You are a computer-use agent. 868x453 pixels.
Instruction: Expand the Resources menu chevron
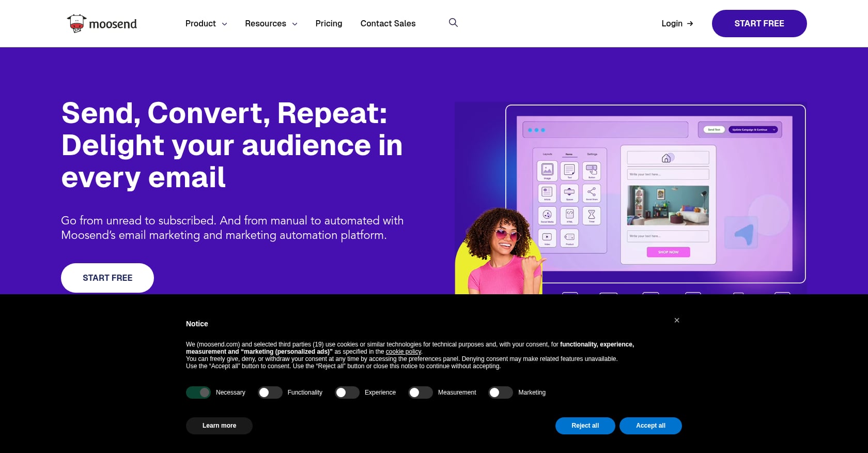(295, 24)
